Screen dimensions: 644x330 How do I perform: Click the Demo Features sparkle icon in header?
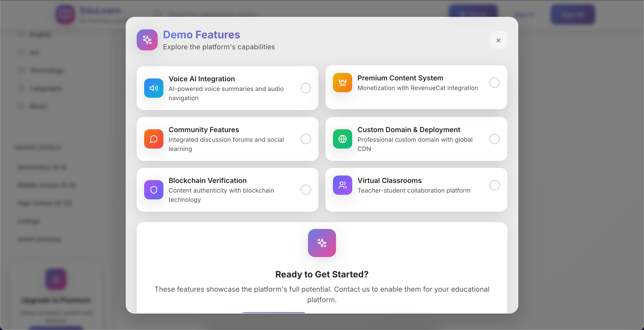[x=147, y=40]
